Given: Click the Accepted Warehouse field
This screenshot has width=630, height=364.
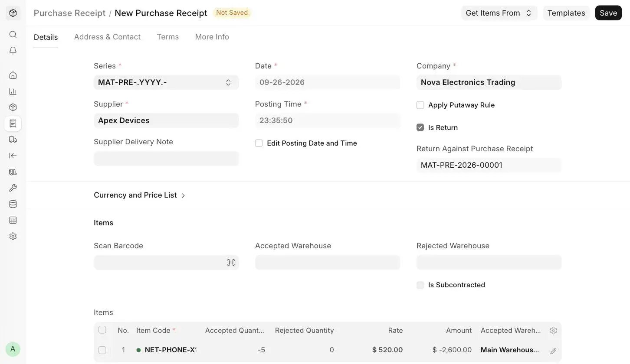Looking at the screenshot, I should click(328, 262).
